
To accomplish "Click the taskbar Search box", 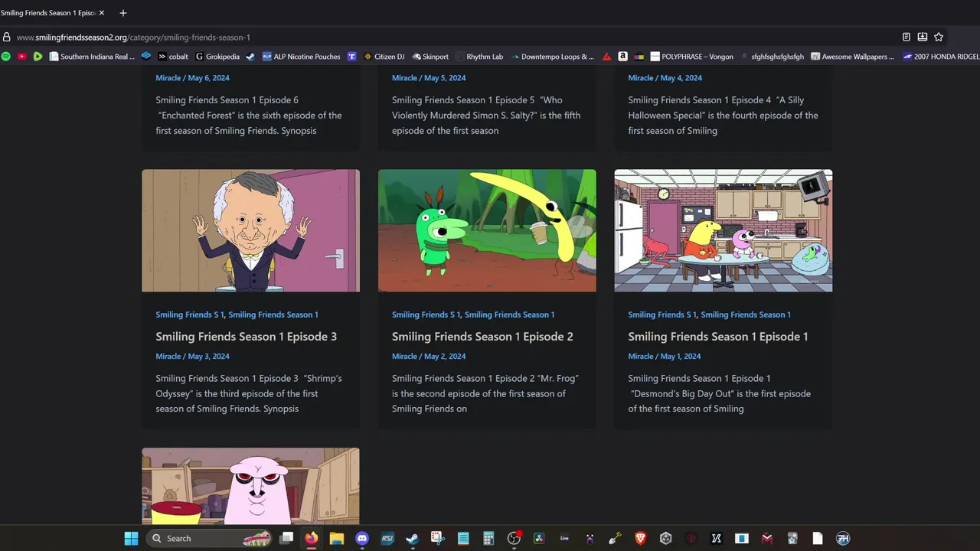I will [x=209, y=538].
